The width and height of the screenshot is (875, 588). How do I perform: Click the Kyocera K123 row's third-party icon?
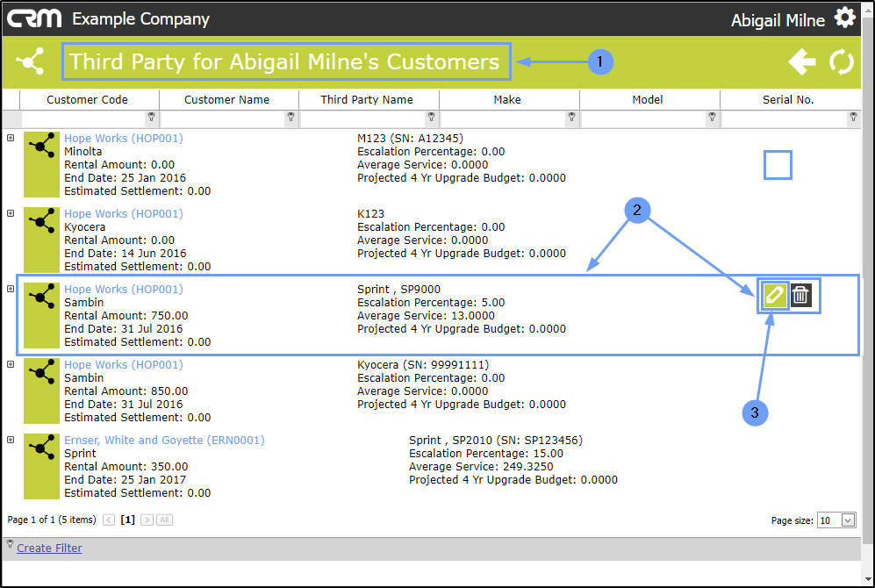(41, 240)
